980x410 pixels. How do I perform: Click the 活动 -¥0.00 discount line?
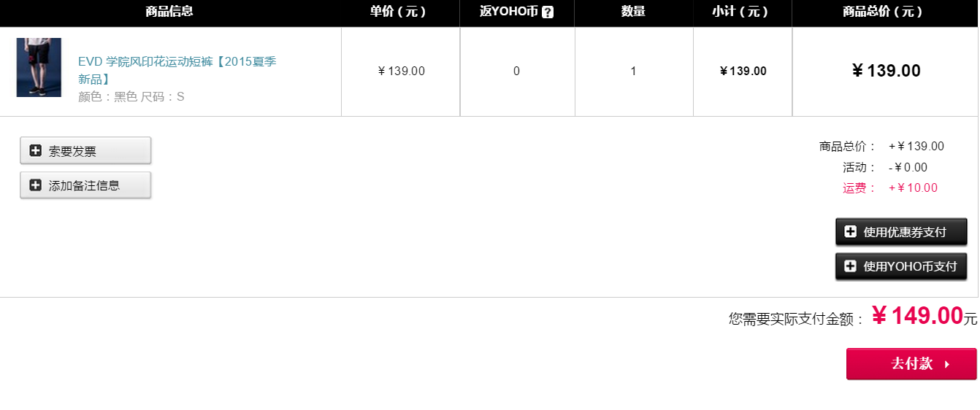coord(885,167)
